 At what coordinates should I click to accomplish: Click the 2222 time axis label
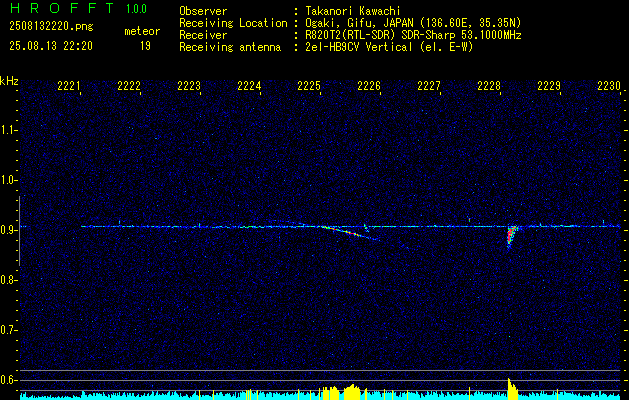tap(129, 86)
